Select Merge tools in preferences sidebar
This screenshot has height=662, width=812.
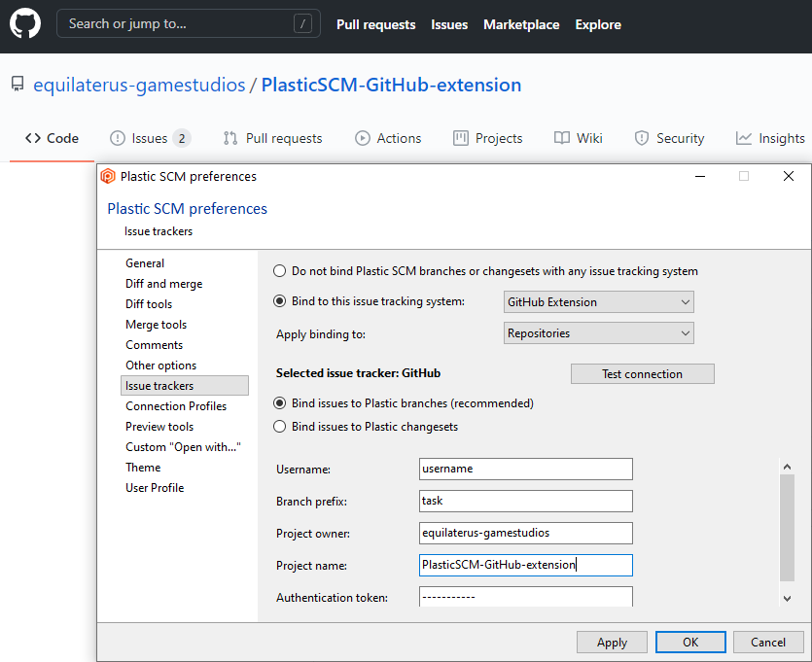point(157,325)
